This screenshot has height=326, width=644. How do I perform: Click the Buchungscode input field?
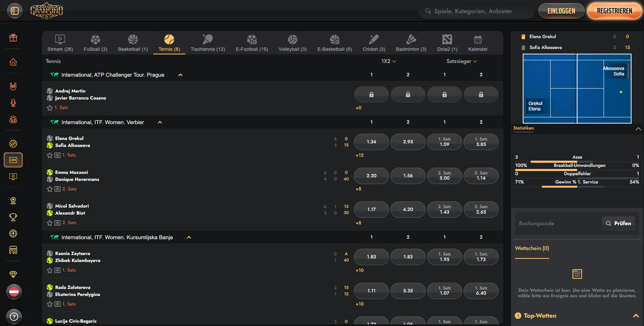pos(558,223)
